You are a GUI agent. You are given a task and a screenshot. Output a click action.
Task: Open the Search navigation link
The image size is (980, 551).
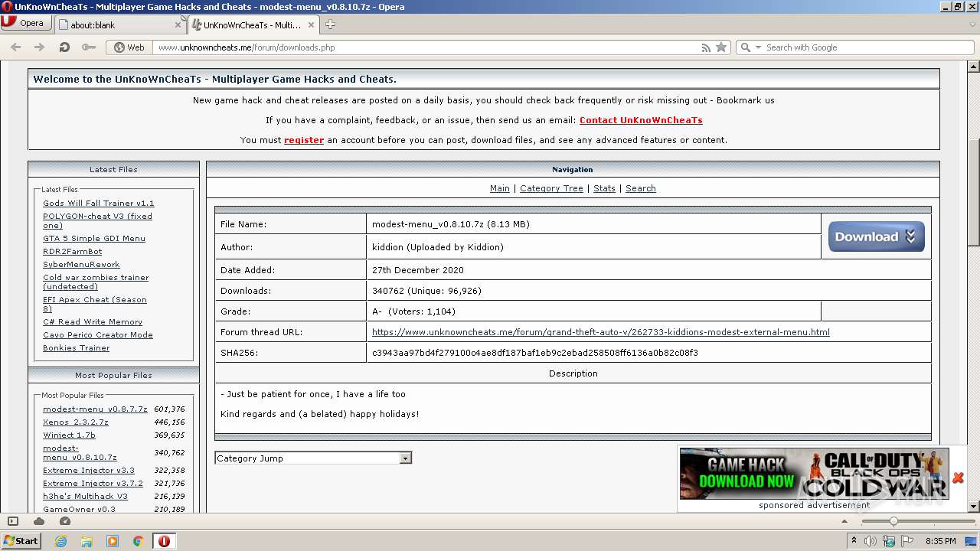click(641, 188)
